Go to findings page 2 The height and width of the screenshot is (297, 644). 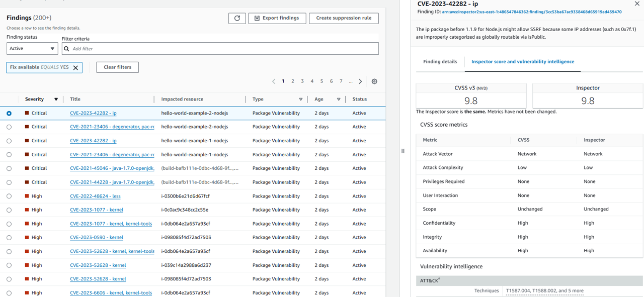293,81
